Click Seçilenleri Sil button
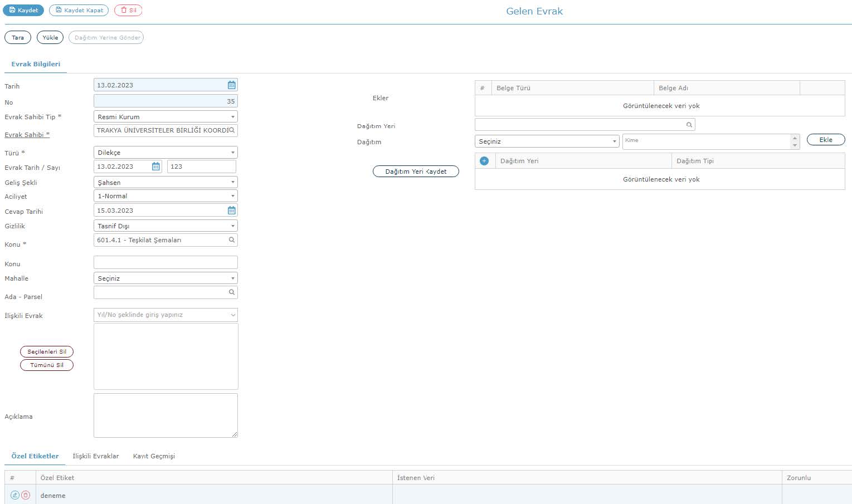Screen dimensions: 852x504 47,351
